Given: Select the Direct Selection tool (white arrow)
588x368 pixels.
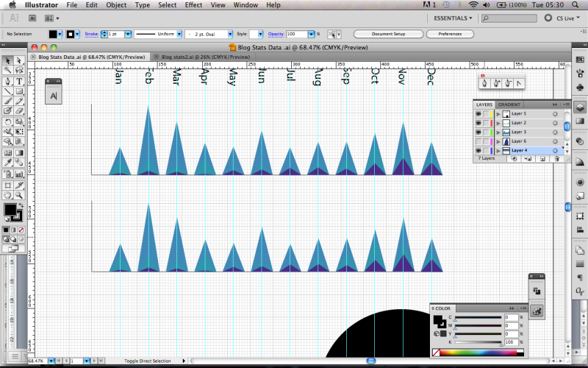Looking at the screenshot, I should tap(19, 60).
